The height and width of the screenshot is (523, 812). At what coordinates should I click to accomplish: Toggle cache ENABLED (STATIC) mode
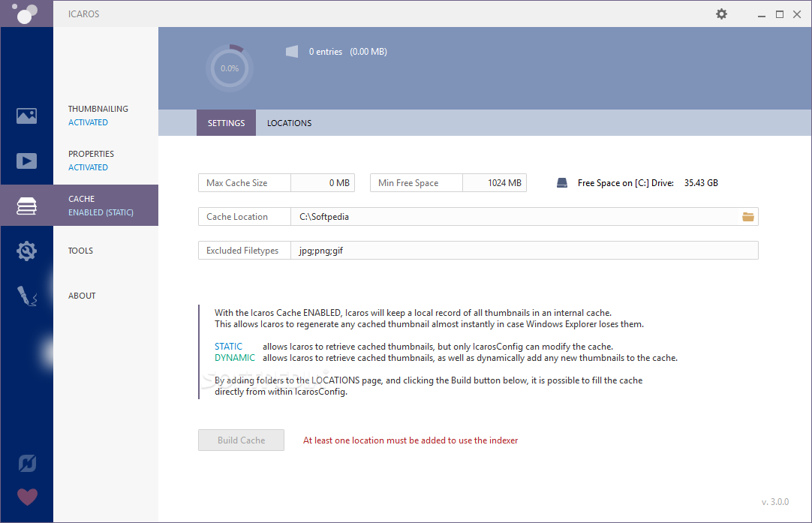101,212
